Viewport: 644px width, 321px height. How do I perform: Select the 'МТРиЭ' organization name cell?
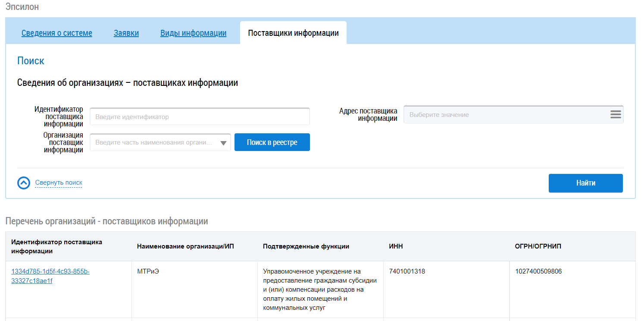145,271
